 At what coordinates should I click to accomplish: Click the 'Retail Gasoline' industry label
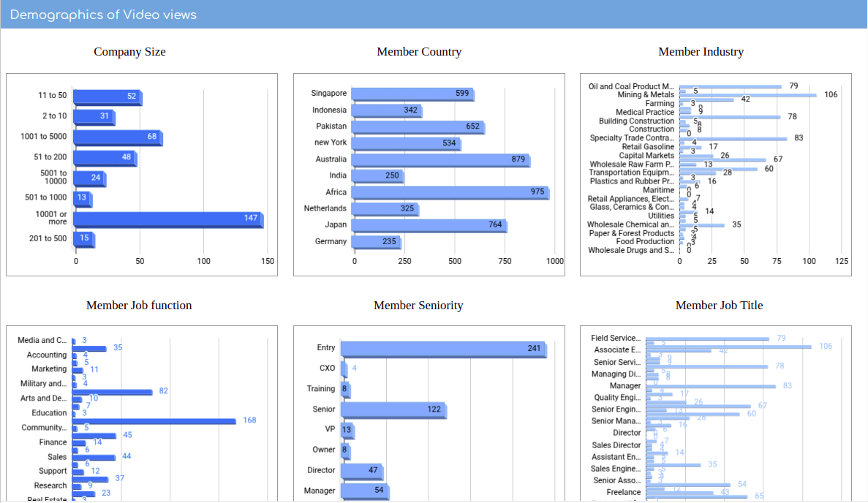click(x=648, y=147)
